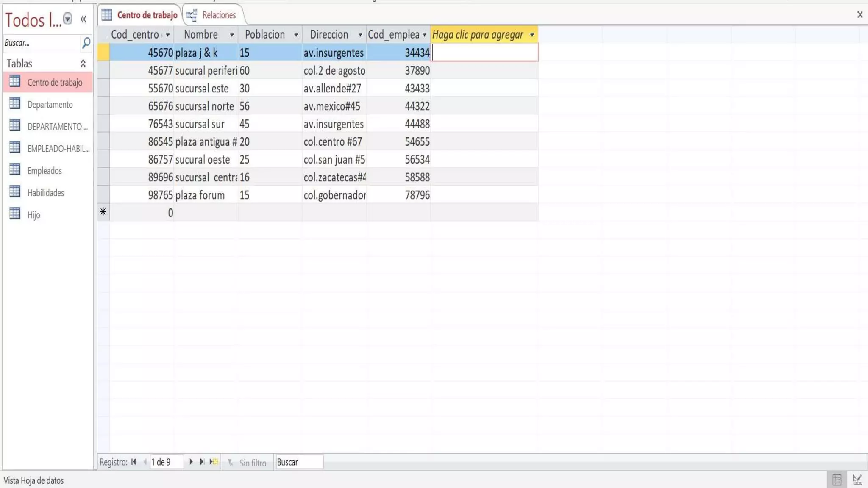Image resolution: width=868 pixels, height=488 pixels.
Task: Jump to last record button
Action: 202,462
